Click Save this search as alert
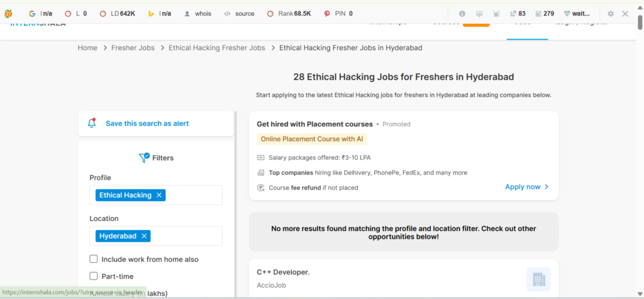This screenshot has width=644, height=299. click(147, 124)
